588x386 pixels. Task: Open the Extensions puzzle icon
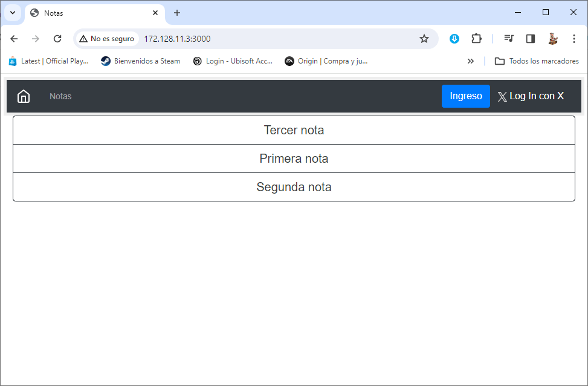[476, 39]
